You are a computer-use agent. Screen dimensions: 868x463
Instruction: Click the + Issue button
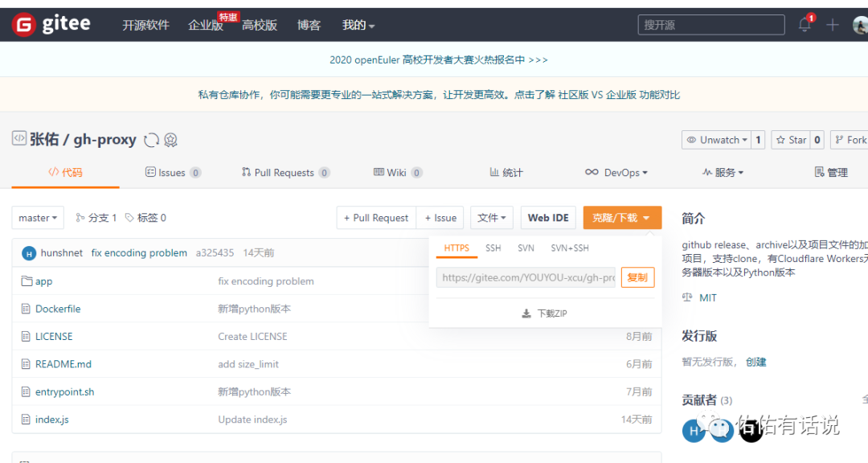click(440, 218)
